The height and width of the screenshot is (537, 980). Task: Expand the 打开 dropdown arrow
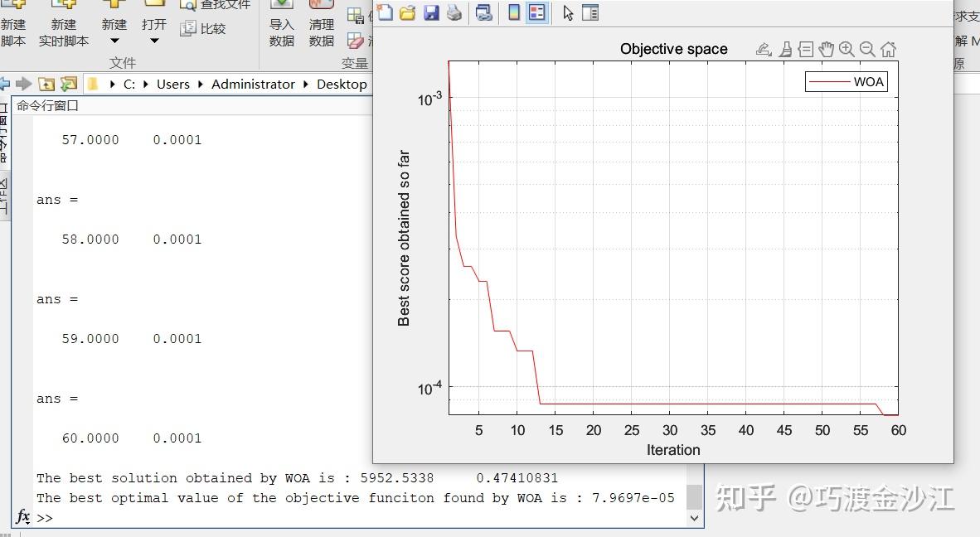[153, 41]
